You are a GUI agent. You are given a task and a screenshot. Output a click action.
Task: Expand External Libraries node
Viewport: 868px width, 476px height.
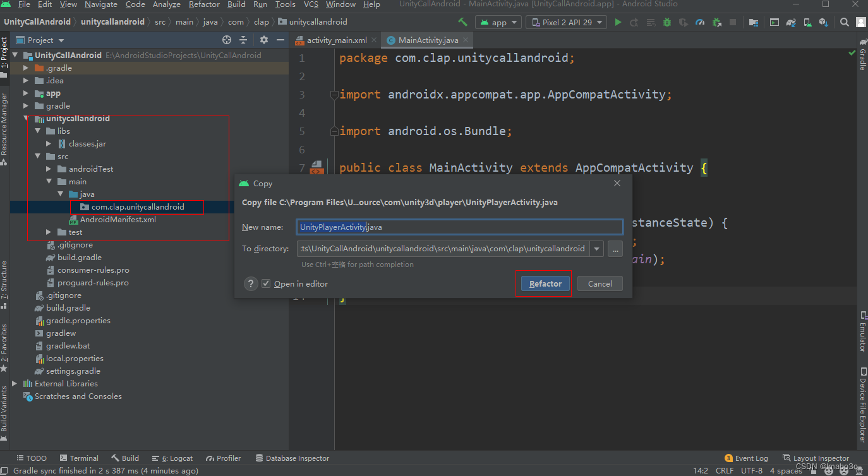[x=14, y=383]
